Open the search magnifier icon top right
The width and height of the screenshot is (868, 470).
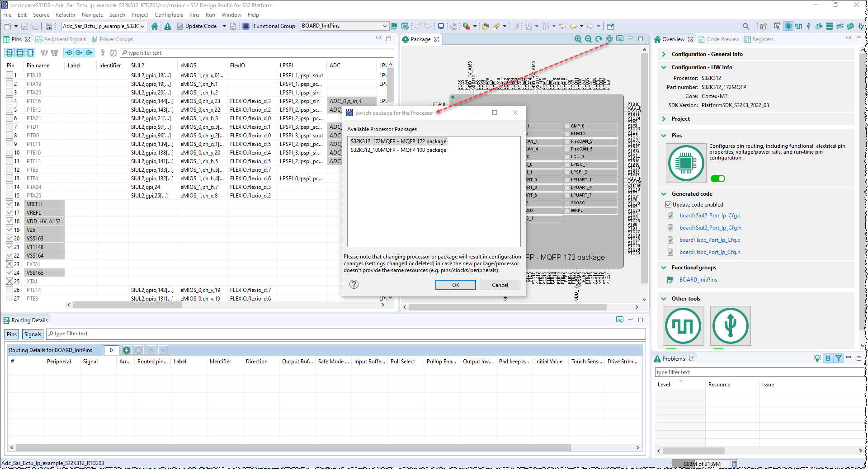(x=746, y=26)
